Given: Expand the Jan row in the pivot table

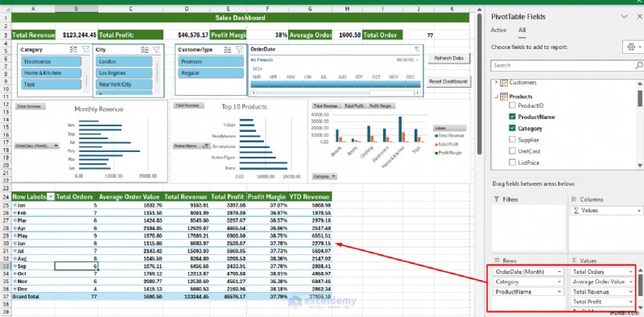Looking at the screenshot, I should coord(14,205).
